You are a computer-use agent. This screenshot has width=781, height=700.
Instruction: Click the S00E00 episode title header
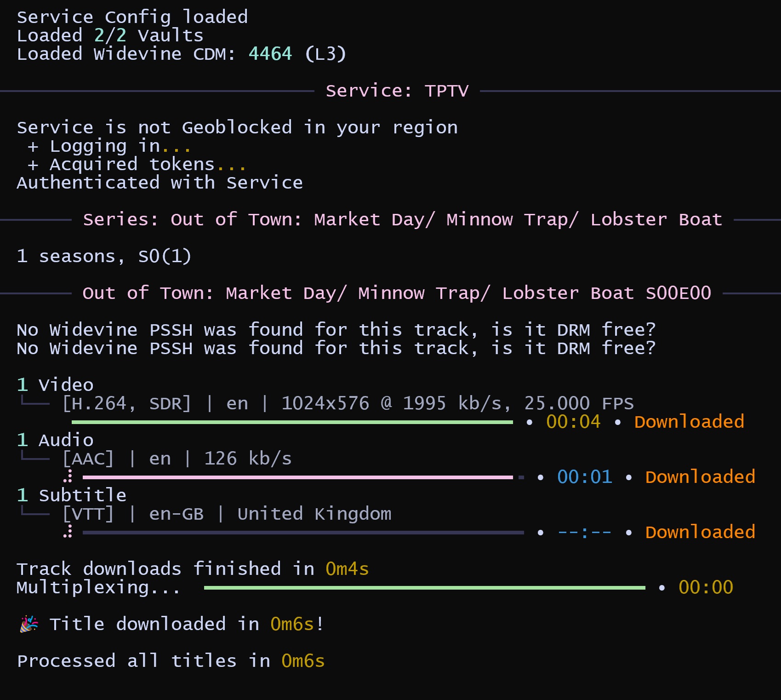tap(397, 293)
